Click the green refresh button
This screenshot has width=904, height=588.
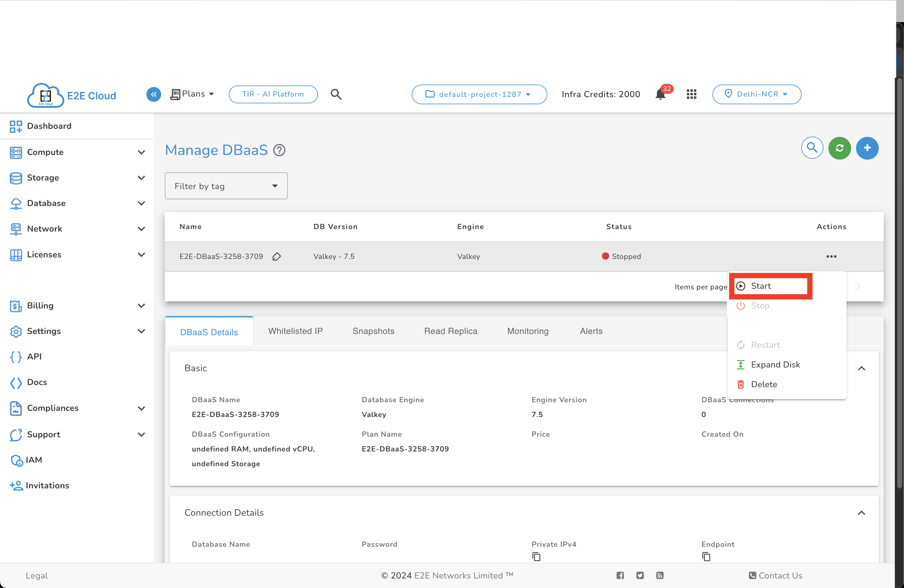839,148
